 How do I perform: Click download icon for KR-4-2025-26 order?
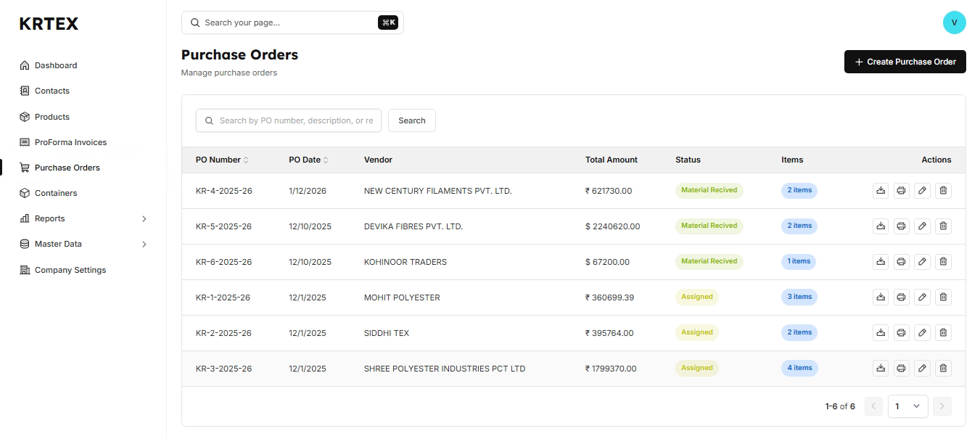point(880,191)
